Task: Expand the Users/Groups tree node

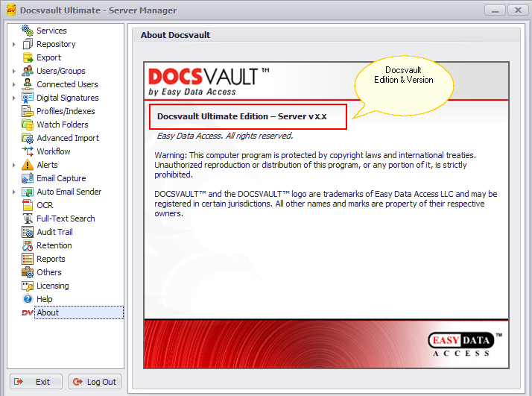Action: [x=14, y=71]
